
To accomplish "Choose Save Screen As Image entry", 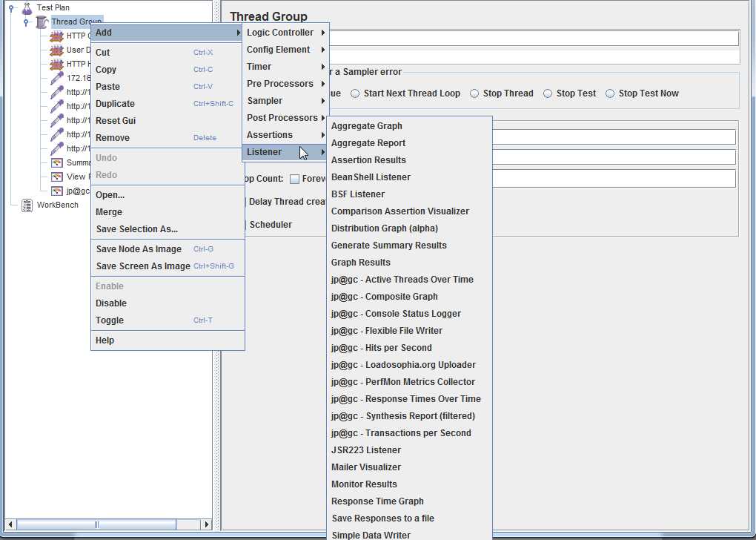I will 168,266.
